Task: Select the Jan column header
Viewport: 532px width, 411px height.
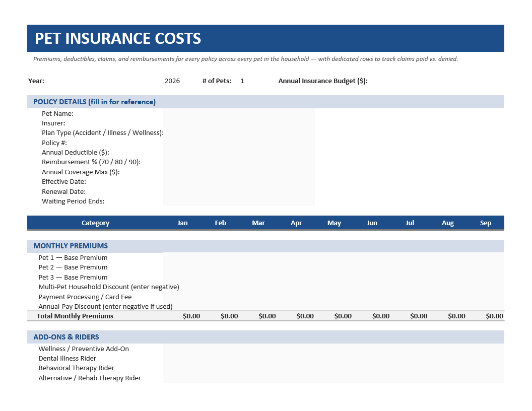Action: (x=182, y=223)
